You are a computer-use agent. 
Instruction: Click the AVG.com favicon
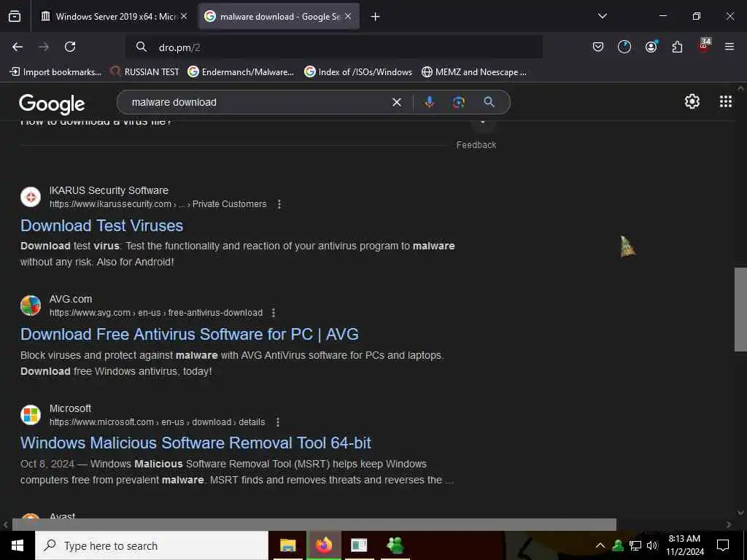31,306
